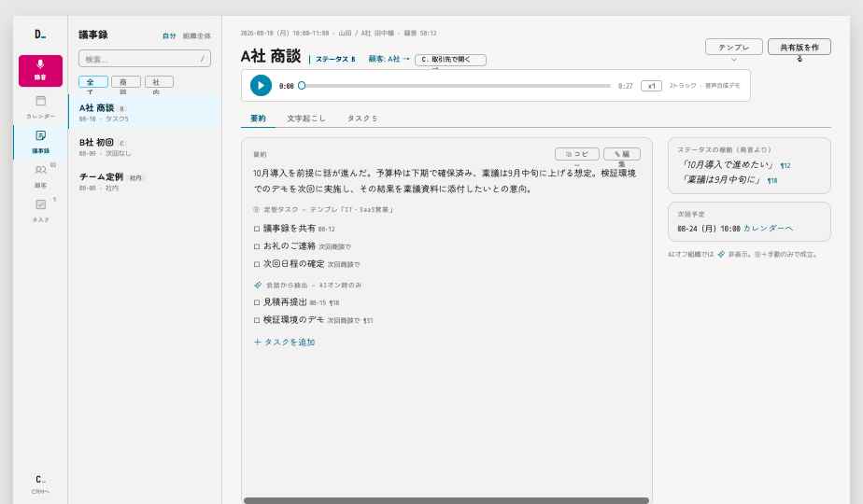Click ¶18 reference next to 稟議は9月中旬に

coord(772,180)
